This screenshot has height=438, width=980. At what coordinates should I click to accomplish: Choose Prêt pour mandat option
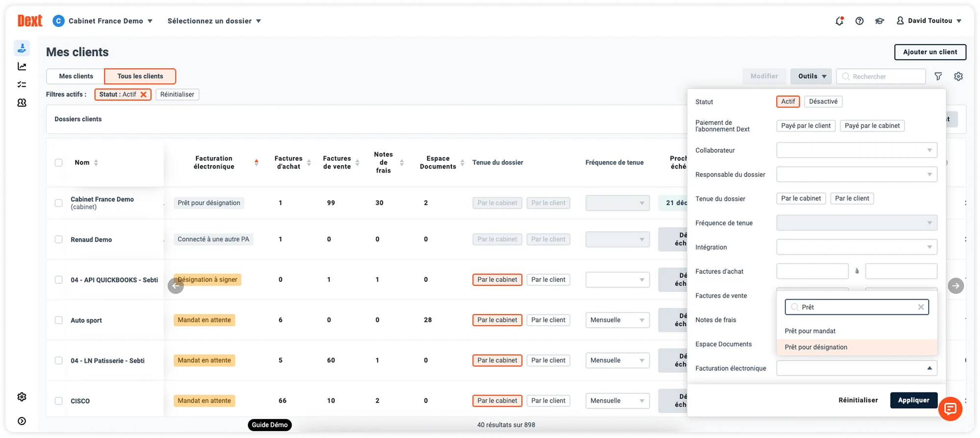coord(810,331)
